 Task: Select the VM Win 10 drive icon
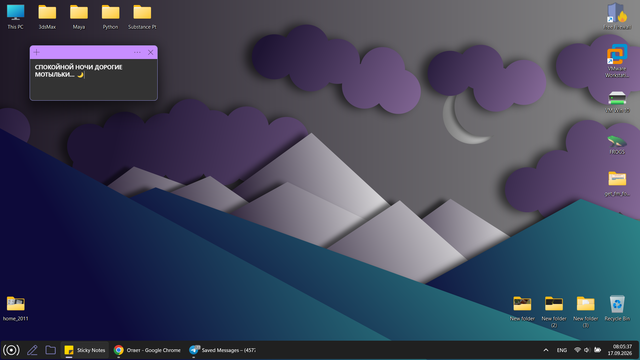pos(617,101)
